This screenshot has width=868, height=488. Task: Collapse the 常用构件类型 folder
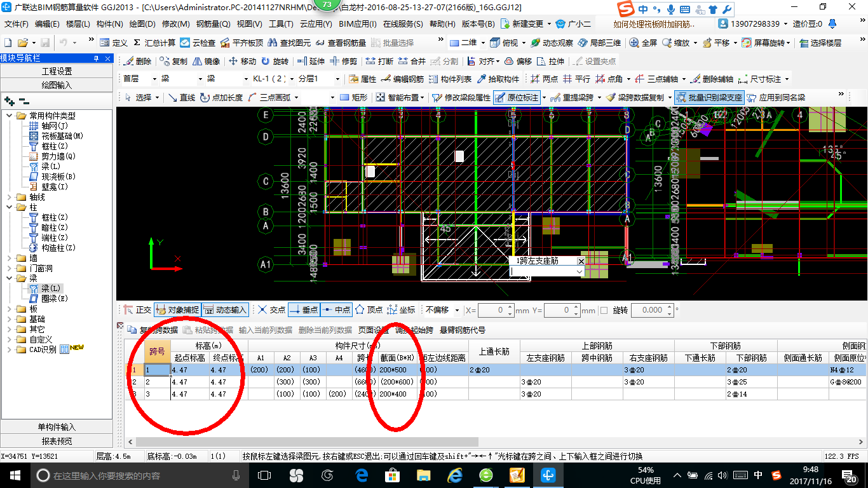9,116
